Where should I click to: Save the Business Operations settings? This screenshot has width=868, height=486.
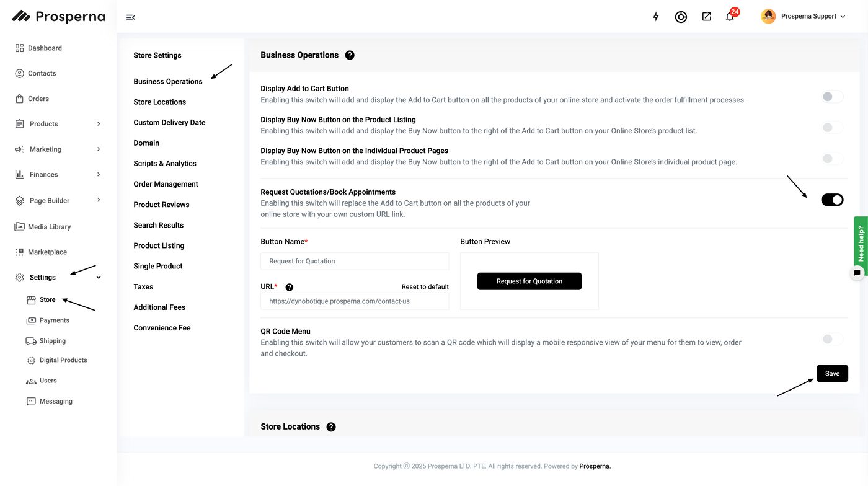coord(832,373)
